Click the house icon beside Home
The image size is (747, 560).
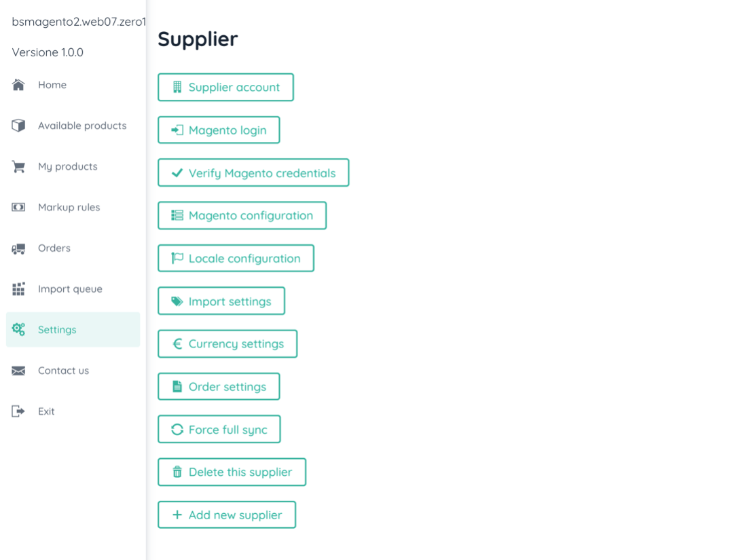click(18, 85)
